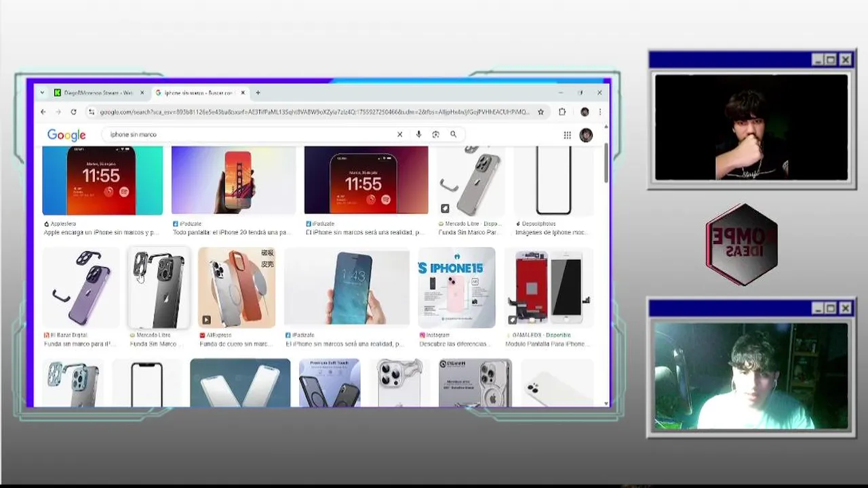Open the Mercado Libre grey frameless case image
Viewport: 868px width, 488px height.
[471, 180]
